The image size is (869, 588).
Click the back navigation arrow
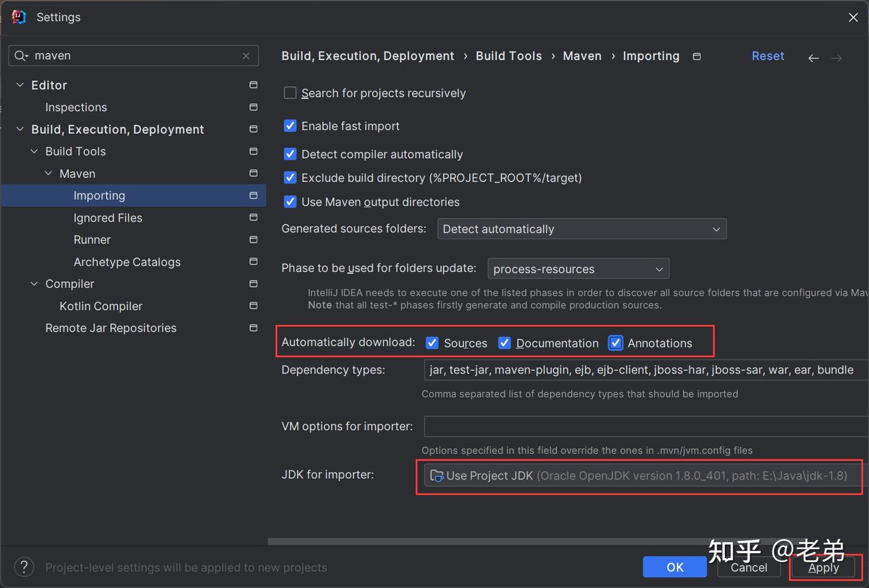click(x=813, y=58)
